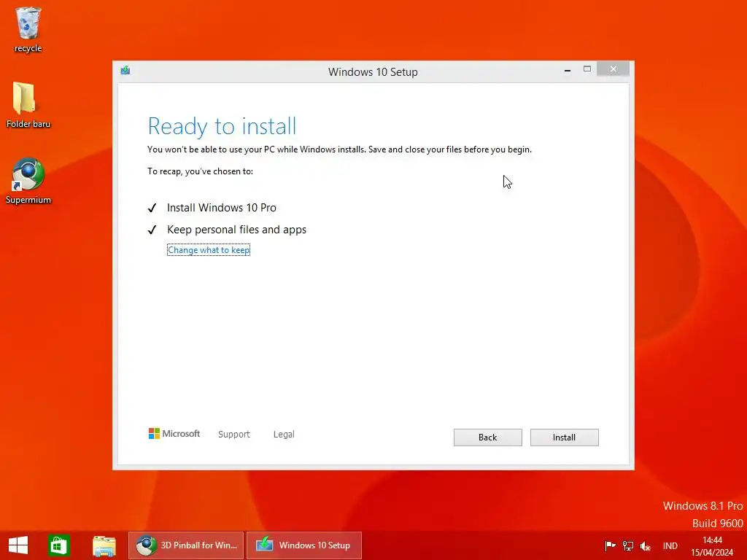Click the Install button
The height and width of the screenshot is (560, 747).
564,437
